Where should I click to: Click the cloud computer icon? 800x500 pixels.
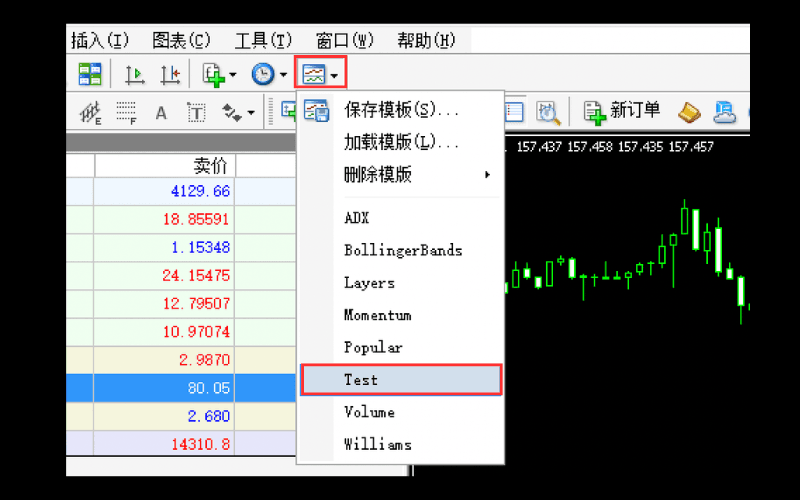[724, 113]
